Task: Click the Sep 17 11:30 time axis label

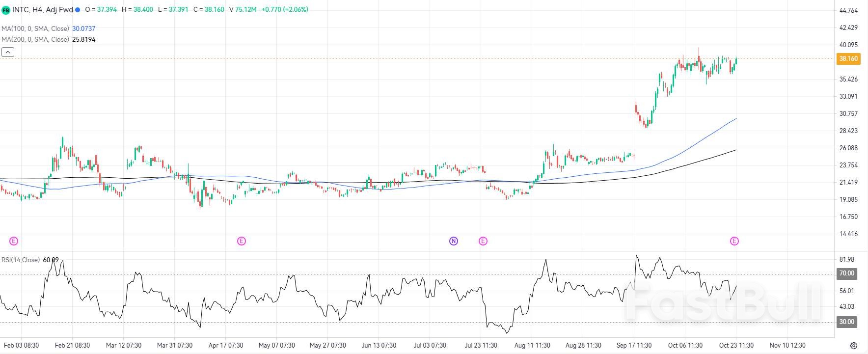Action: coord(634,346)
